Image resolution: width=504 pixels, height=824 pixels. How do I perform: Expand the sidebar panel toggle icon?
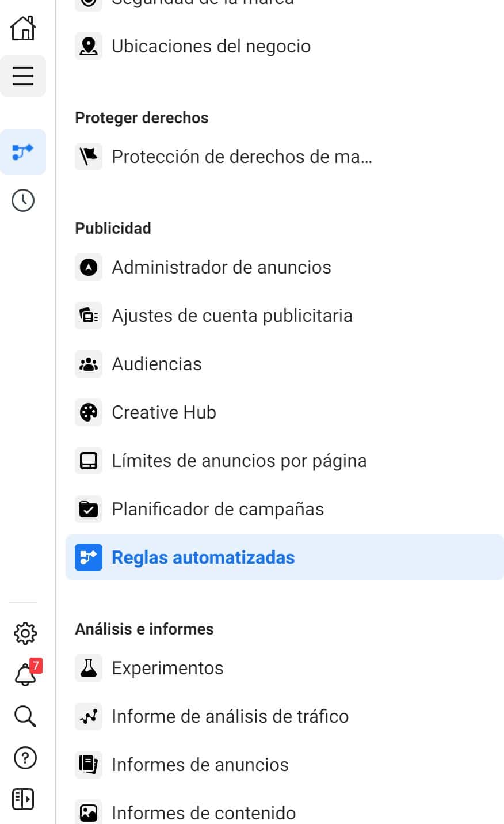coord(23,799)
